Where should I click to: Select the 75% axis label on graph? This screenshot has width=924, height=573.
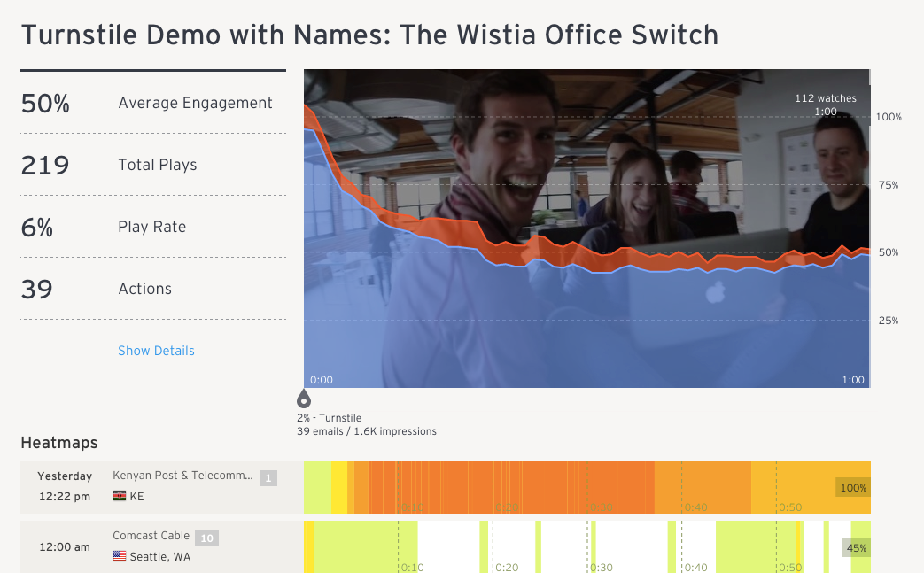pyautogui.click(x=888, y=185)
